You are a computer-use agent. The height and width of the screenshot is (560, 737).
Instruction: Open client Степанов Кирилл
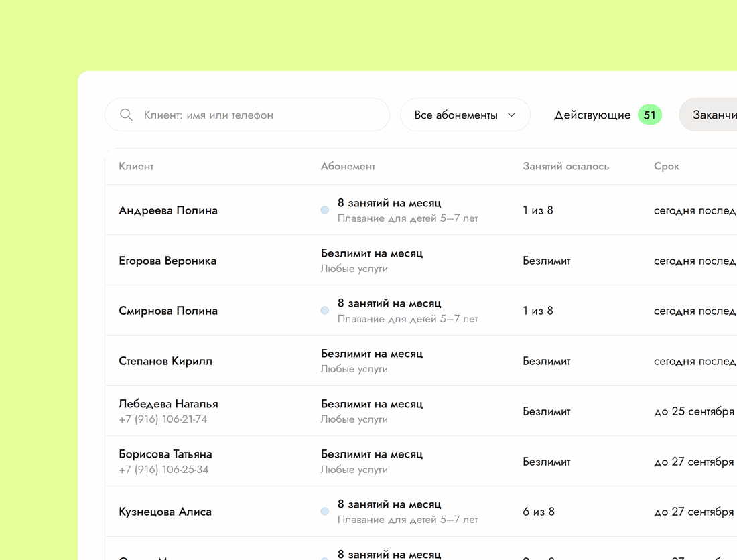(165, 361)
